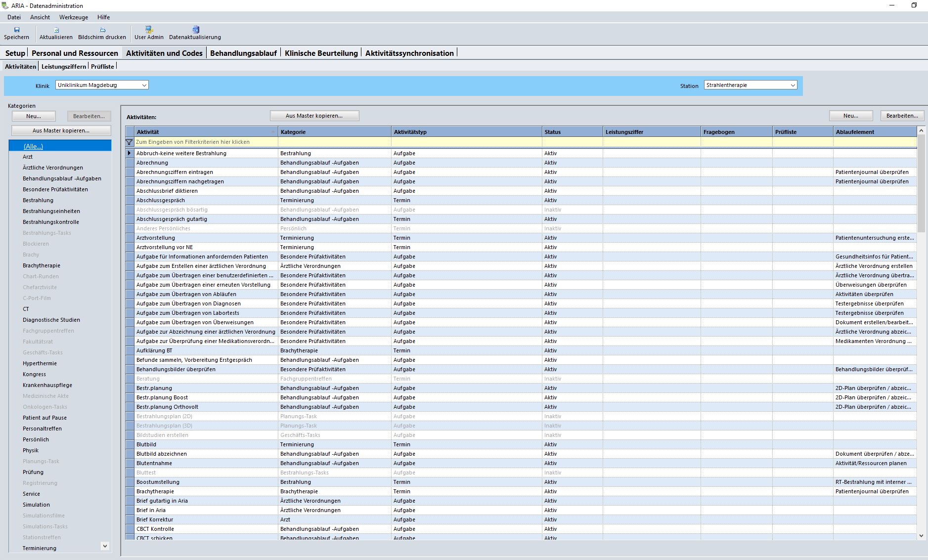Screen dimensions: 928x560
Task: Click the filter funnel icon in grid
Action: (x=130, y=142)
